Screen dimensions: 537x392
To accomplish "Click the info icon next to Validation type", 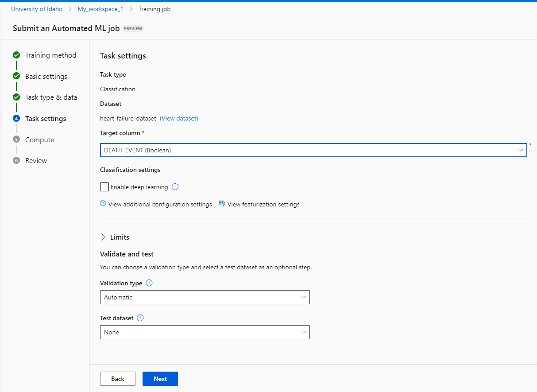I will [149, 283].
